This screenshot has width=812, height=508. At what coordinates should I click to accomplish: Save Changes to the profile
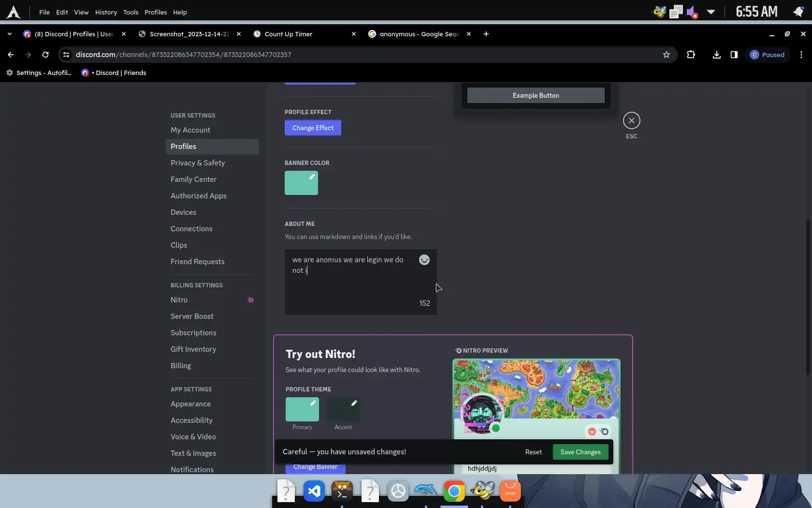click(x=580, y=452)
